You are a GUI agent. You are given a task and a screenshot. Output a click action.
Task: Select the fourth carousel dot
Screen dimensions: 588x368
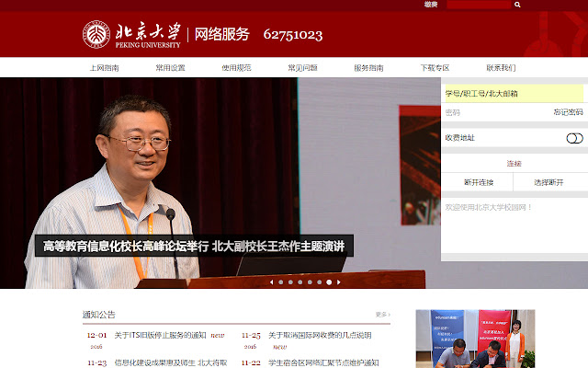point(310,282)
